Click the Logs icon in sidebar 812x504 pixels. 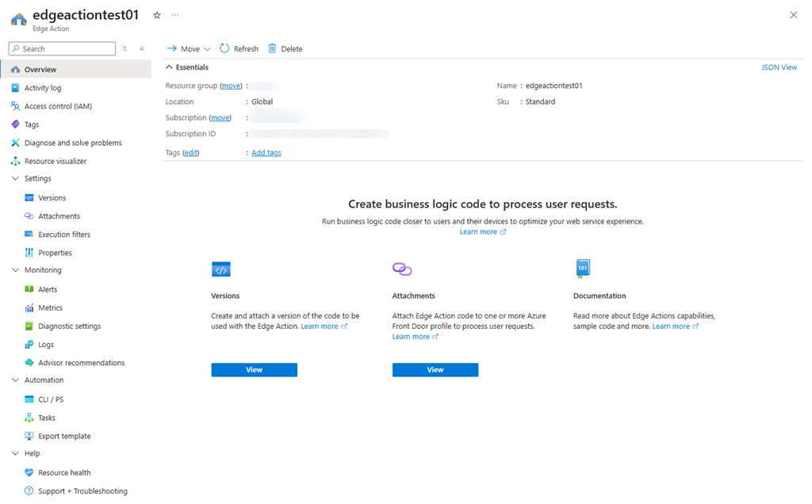pyautogui.click(x=29, y=345)
